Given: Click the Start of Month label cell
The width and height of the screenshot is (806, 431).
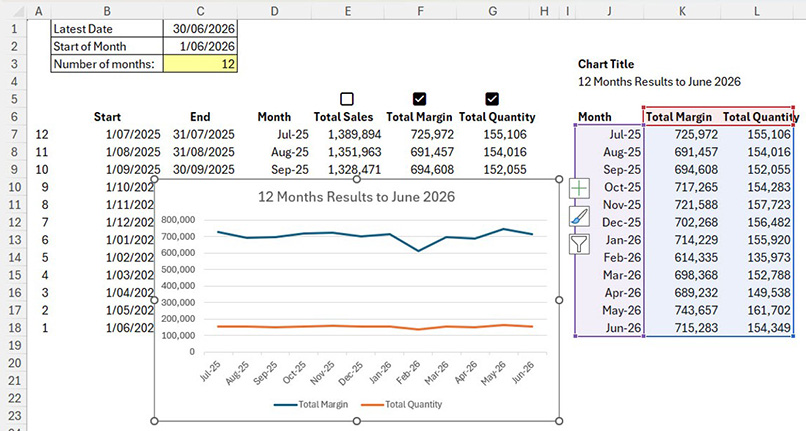Looking at the screenshot, I should (107, 46).
